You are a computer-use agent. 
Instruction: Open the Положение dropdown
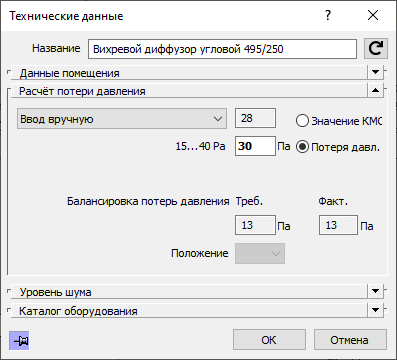[260, 254]
